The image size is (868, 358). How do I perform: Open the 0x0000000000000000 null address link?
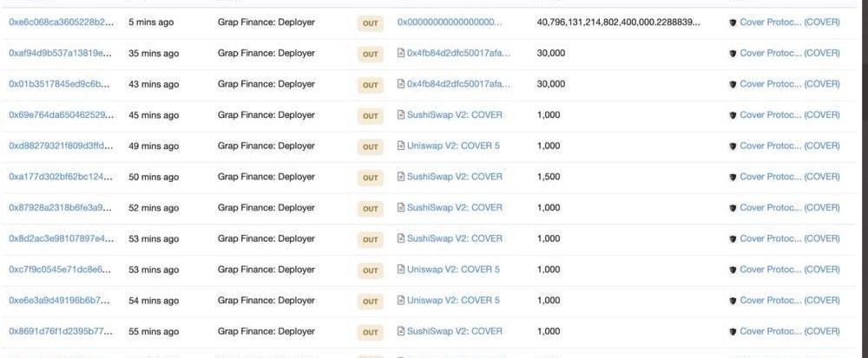click(449, 23)
